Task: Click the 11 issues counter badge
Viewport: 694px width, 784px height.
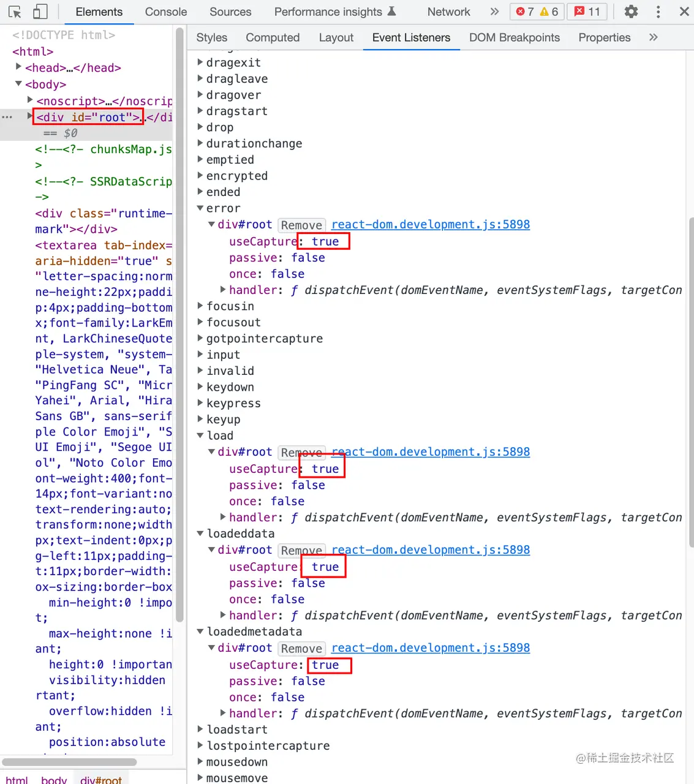Action: (x=587, y=12)
